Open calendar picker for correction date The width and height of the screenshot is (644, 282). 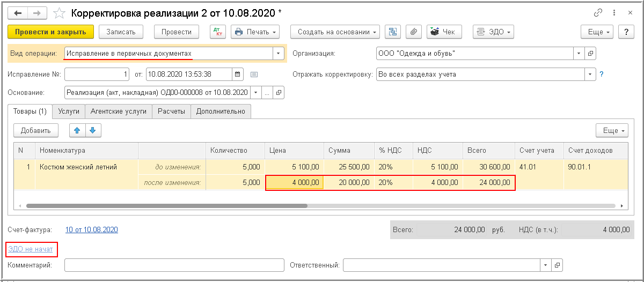coord(238,74)
